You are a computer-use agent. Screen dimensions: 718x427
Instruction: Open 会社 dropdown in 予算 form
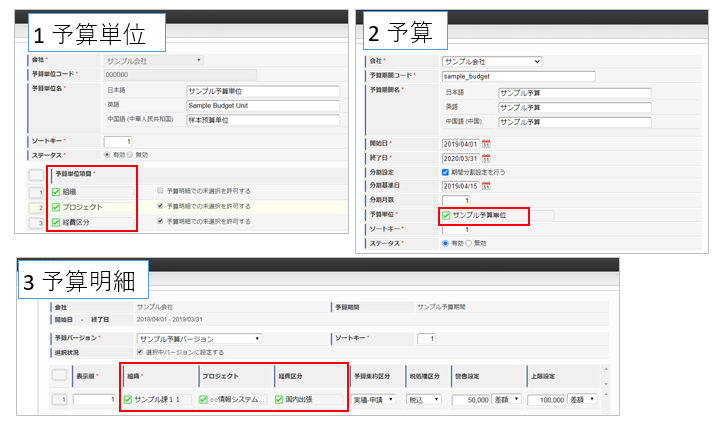(x=492, y=61)
